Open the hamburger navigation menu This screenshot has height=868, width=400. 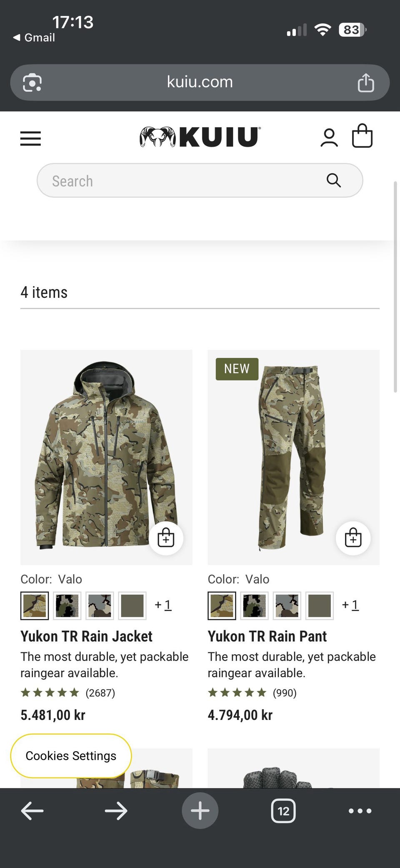pos(30,138)
